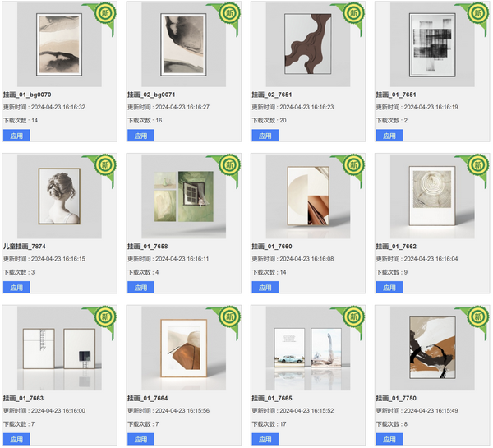This screenshot has height=448, width=493.
Task: Click the new badge on 儿童挂画_7874
Action: 105,165
